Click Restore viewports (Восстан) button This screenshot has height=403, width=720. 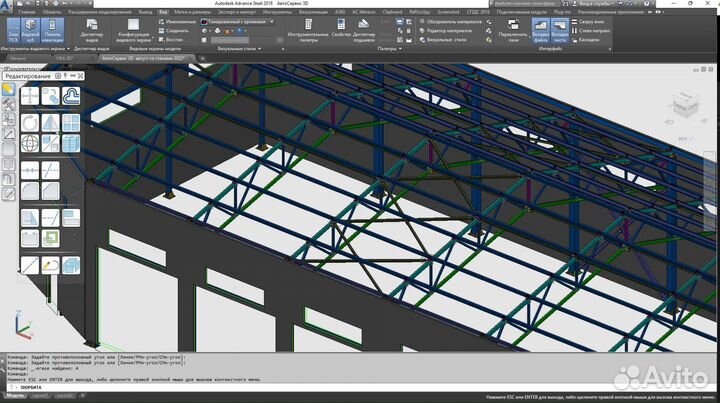[171, 40]
